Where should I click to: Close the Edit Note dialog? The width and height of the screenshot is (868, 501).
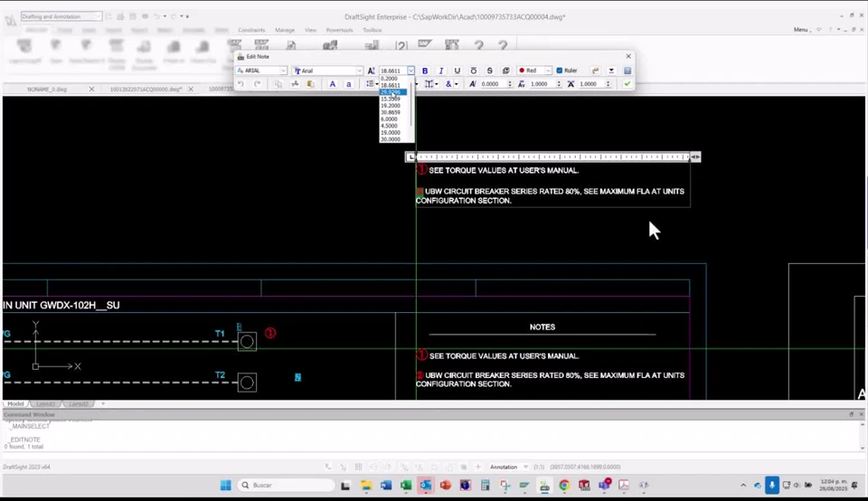(628, 56)
